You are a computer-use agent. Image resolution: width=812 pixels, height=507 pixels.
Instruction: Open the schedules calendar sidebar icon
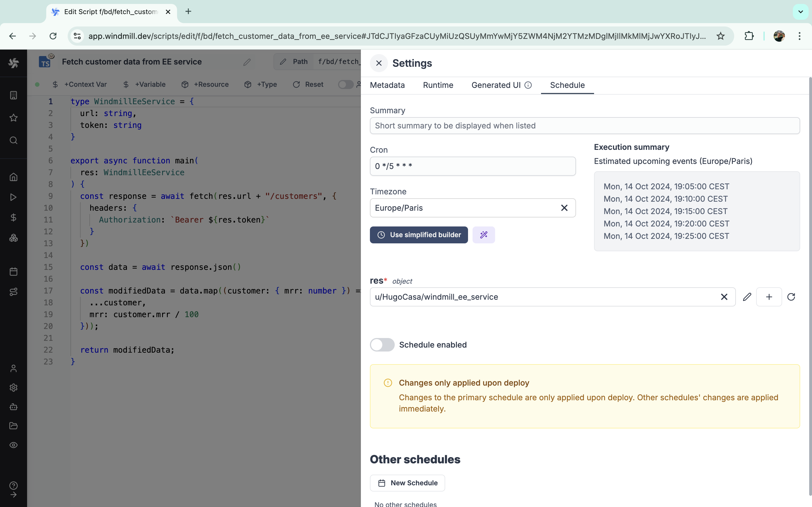pos(14,272)
